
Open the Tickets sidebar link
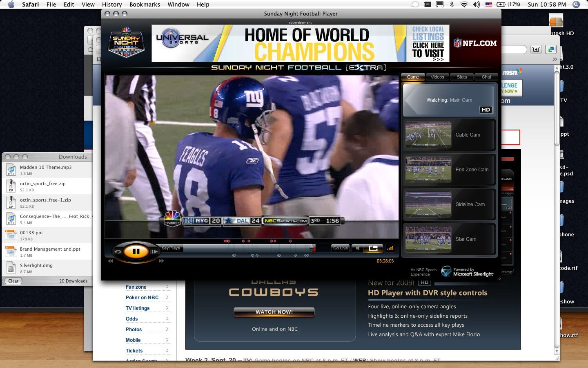click(134, 351)
